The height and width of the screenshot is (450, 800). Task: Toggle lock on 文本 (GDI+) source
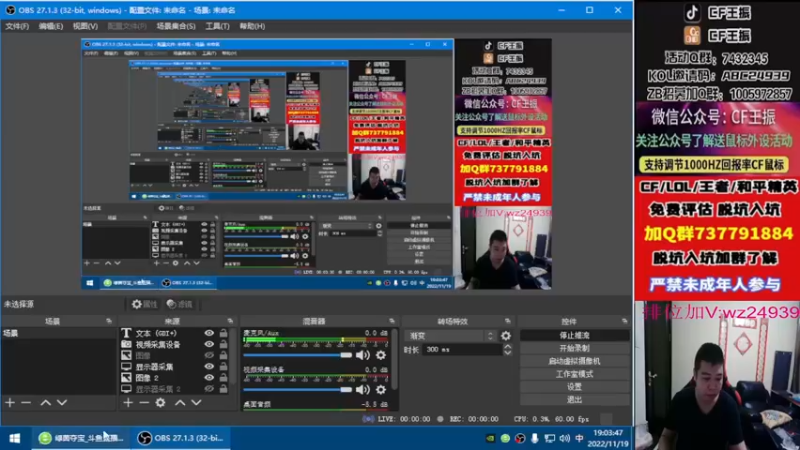tap(223, 333)
